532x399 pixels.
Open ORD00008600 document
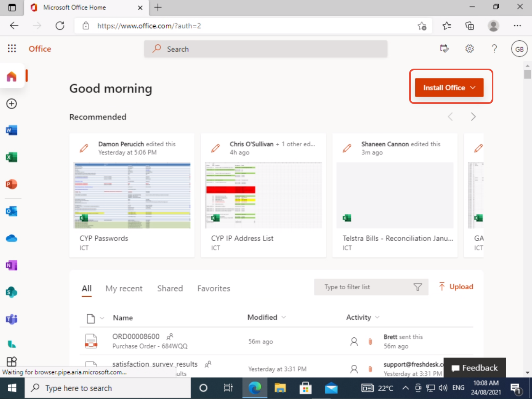[x=136, y=337]
